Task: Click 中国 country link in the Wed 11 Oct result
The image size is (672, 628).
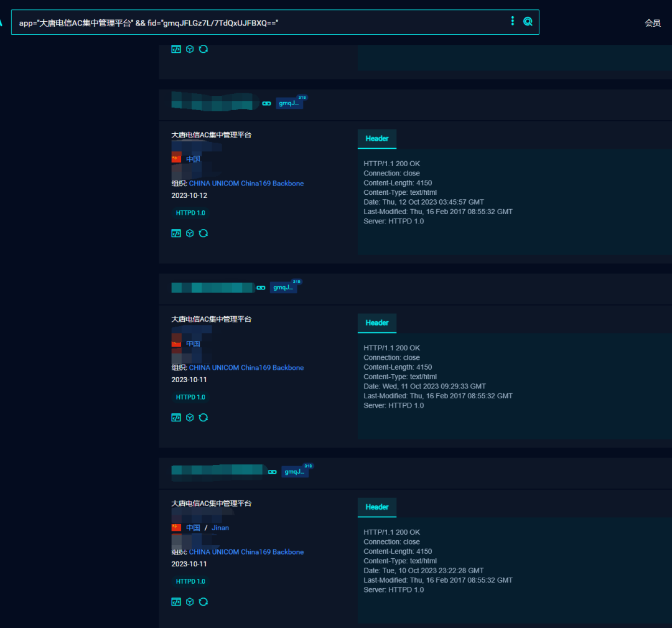Action: [194, 344]
